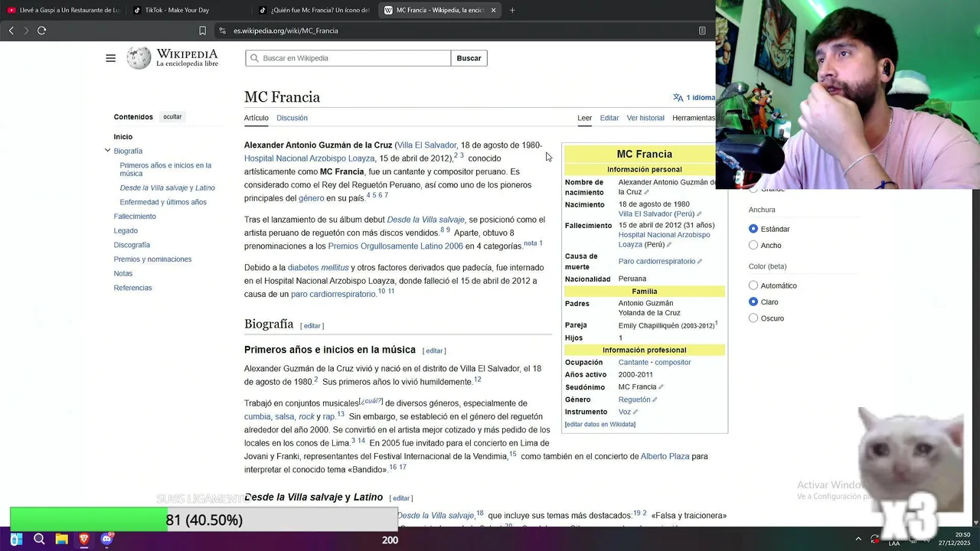Switch to the Artículo tab
Viewport: 980px width, 551px height.
(x=256, y=118)
